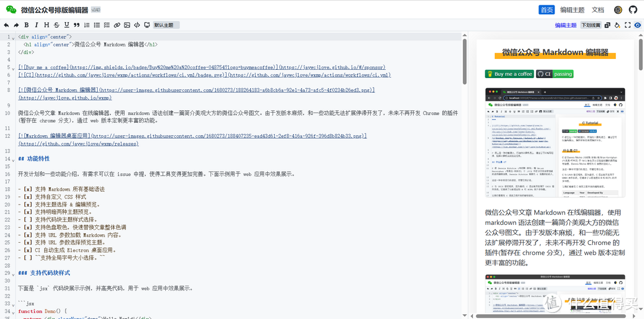The image size is (644, 319).
Task: Click the line 支持代码块主题样式选择
Action: [x=58, y=219]
